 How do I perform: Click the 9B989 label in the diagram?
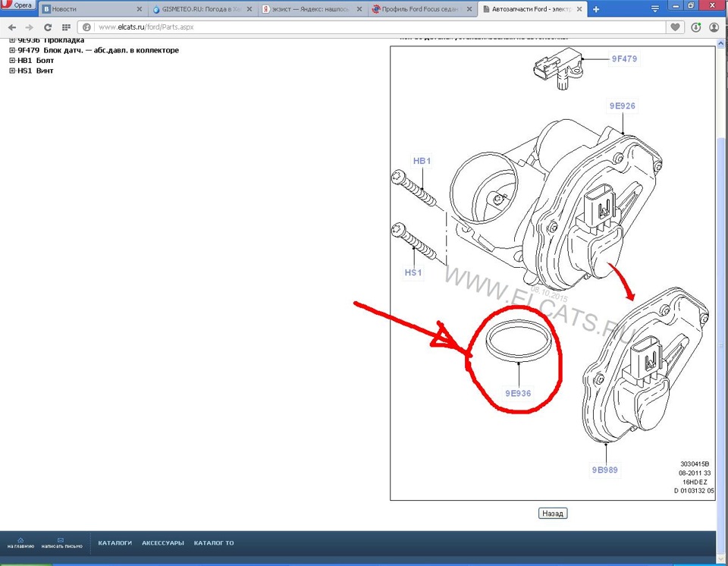pyautogui.click(x=604, y=470)
